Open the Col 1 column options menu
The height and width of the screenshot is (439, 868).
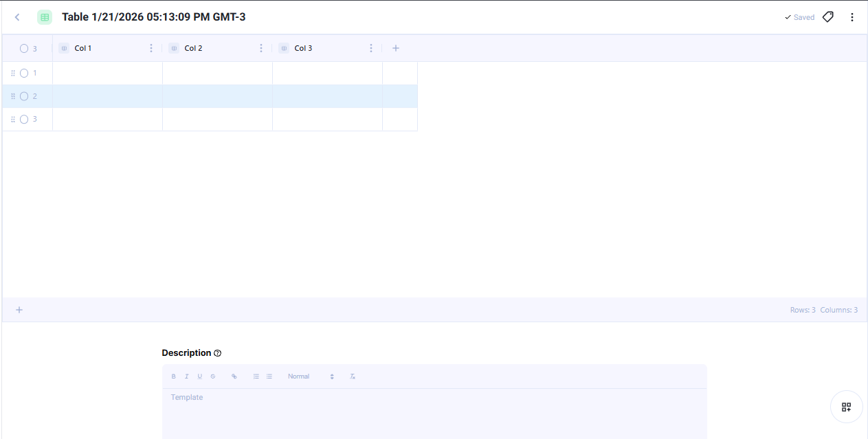pyautogui.click(x=151, y=48)
